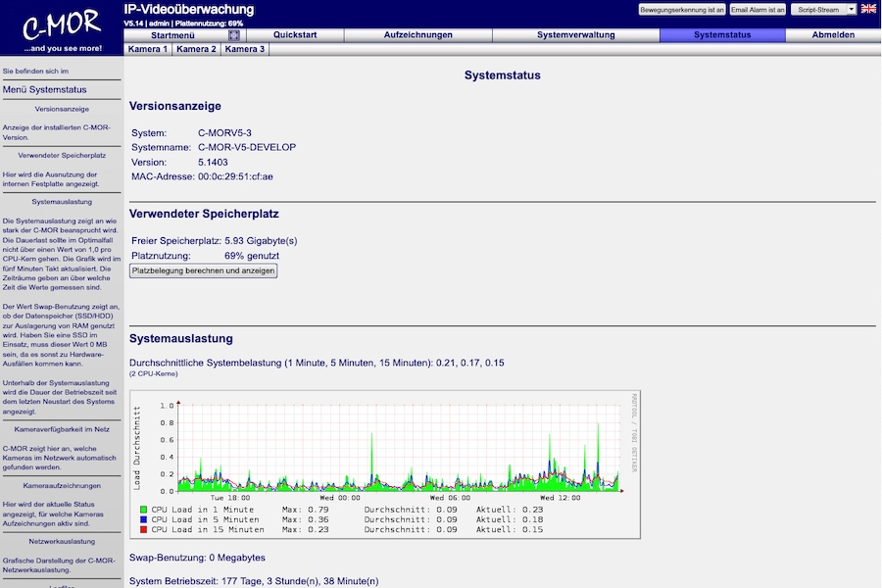
Task: Toggle the Bewegungserkennung ist an button
Action: (x=682, y=10)
